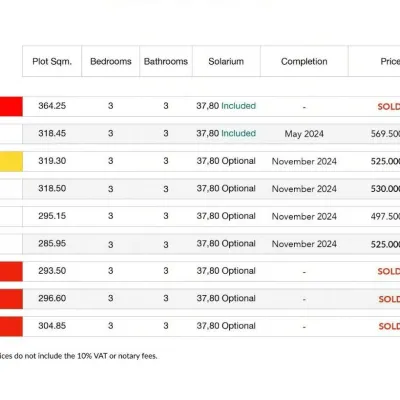The width and height of the screenshot is (400, 400).
Task: Click Included label in the 318.45 row
Action: tap(239, 133)
